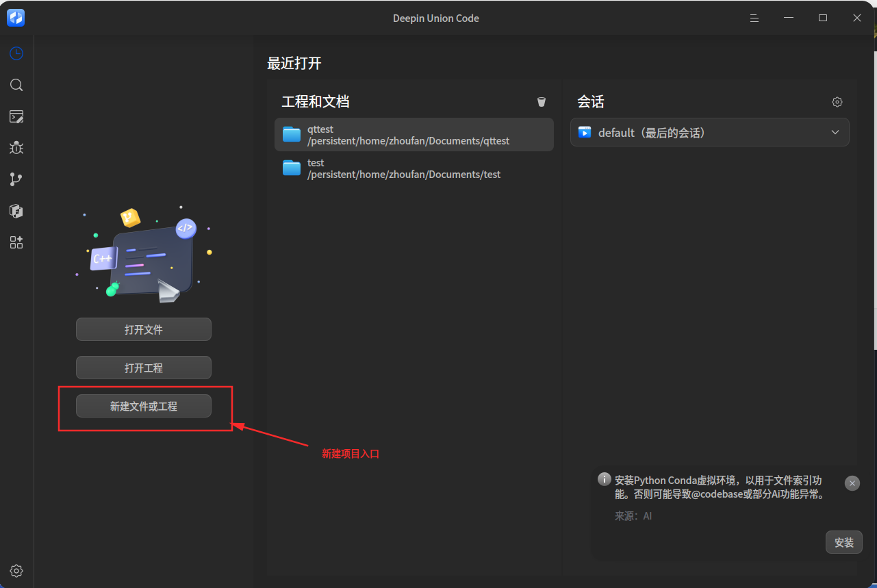Open the Recent (clock) sidebar icon
The width and height of the screenshot is (877, 588).
pos(16,53)
